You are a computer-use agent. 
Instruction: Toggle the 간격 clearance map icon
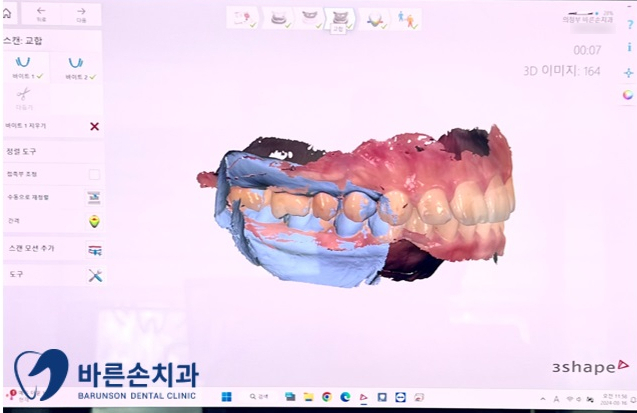pos(94,221)
